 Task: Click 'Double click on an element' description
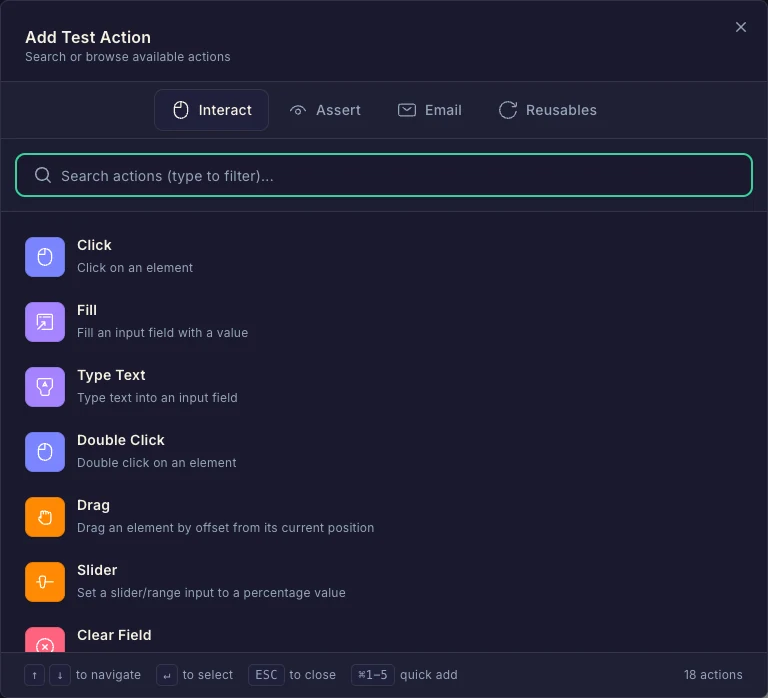[x=156, y=462]
